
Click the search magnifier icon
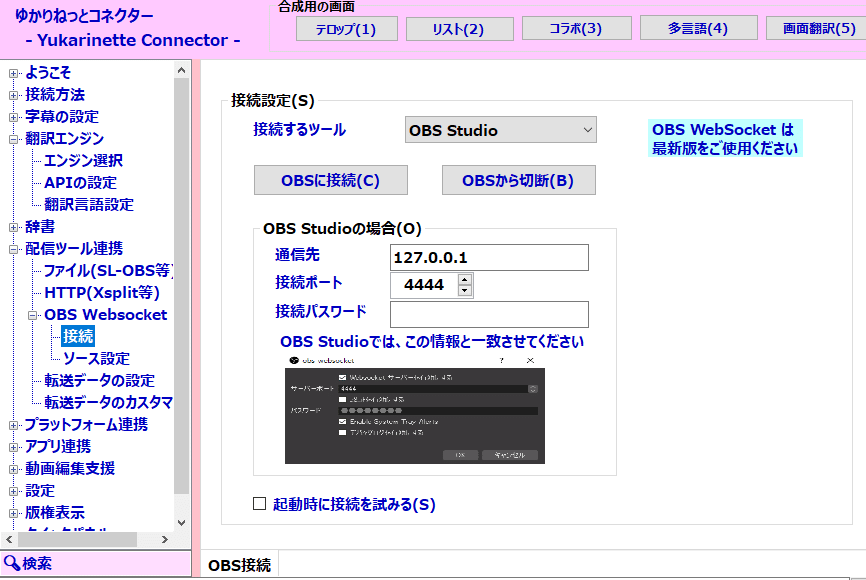pos(12,563)
